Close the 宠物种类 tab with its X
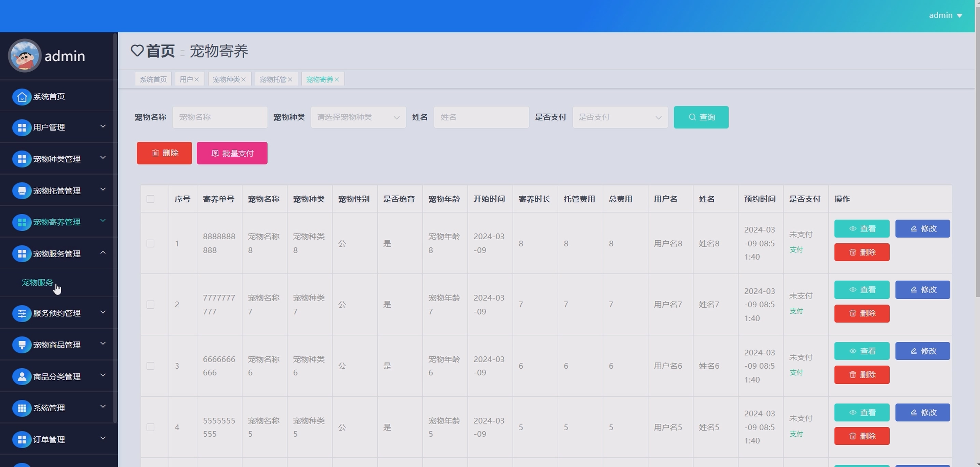Screen dimensions: 980x467 244,80
